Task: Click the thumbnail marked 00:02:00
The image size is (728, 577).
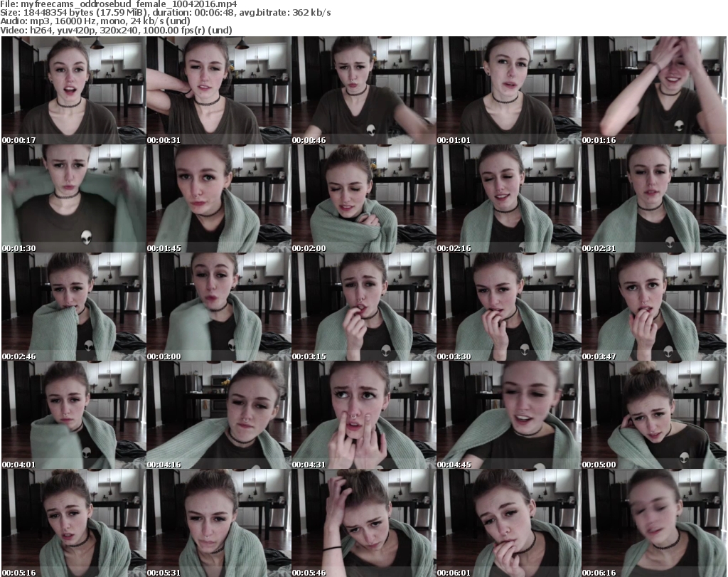Action: (x=363, y=199)
